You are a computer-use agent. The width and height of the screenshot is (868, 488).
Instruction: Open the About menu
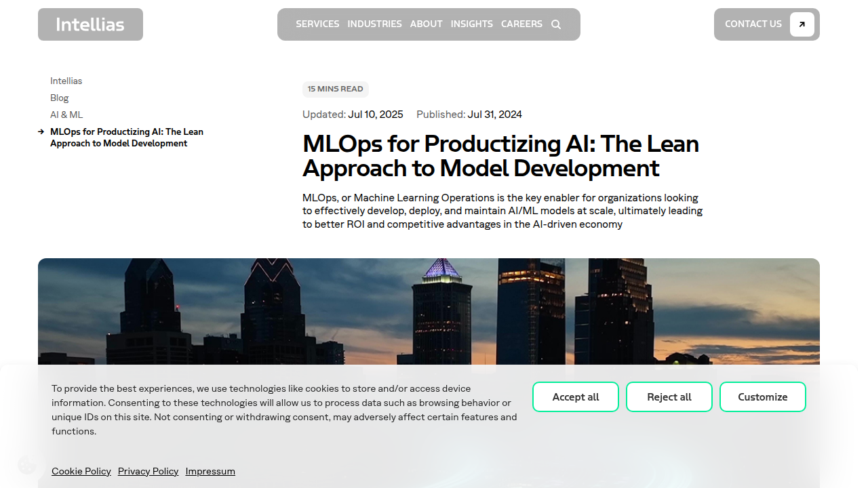click(x=427, y=24)
